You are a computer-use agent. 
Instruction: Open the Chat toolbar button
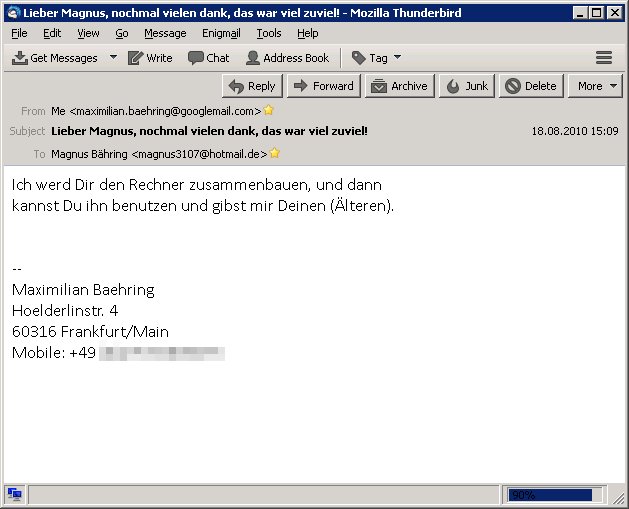click(x=208, y=58)
